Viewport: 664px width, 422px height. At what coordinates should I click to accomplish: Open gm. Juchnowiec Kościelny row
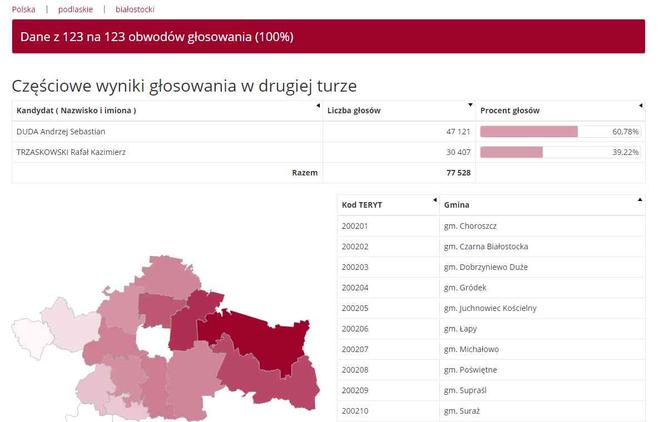pyautogui.click(x=491, y=308)
